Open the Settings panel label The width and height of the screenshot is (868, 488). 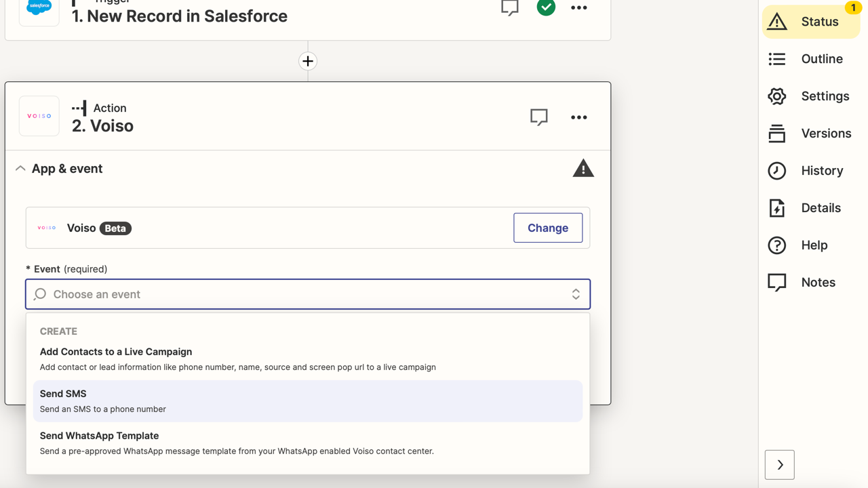point(825,96)
